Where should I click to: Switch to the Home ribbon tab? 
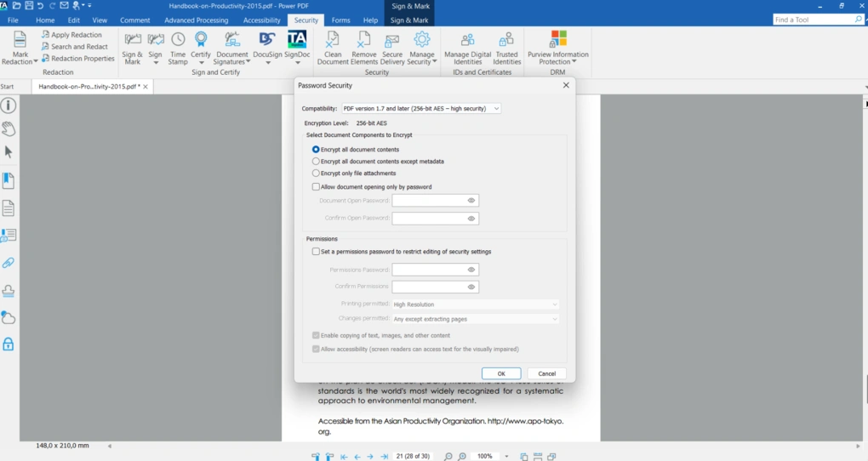tap(45, 20)
